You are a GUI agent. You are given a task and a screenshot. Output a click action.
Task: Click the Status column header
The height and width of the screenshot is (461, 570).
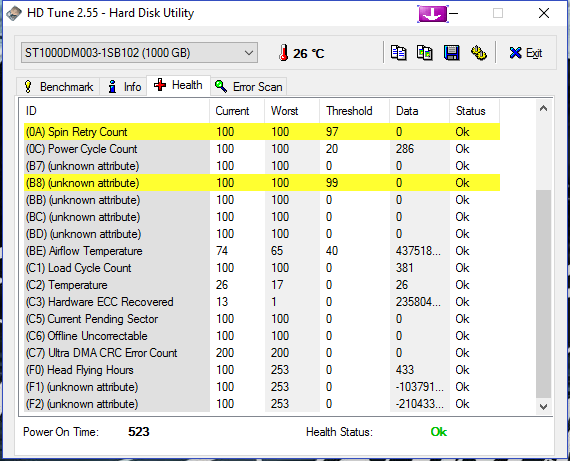click(x=475, y=111)
